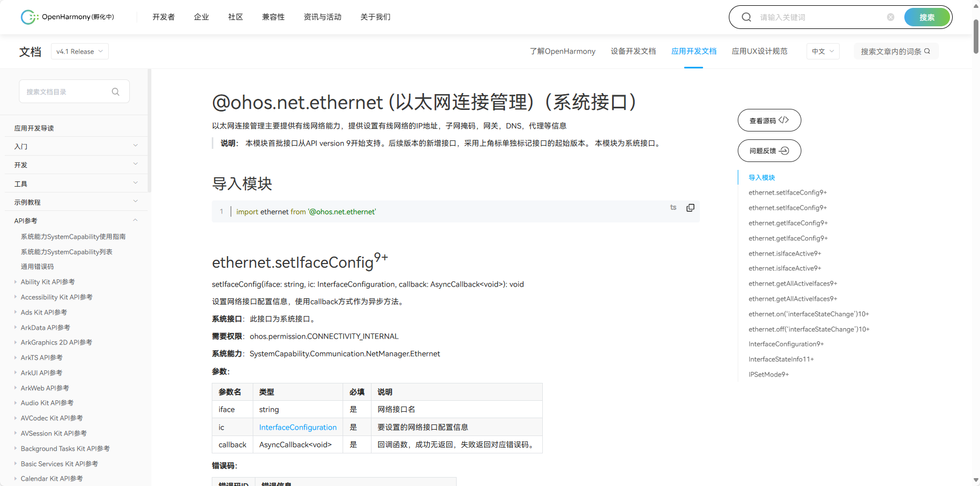Expand ArkData API参考

click(15, 328)
